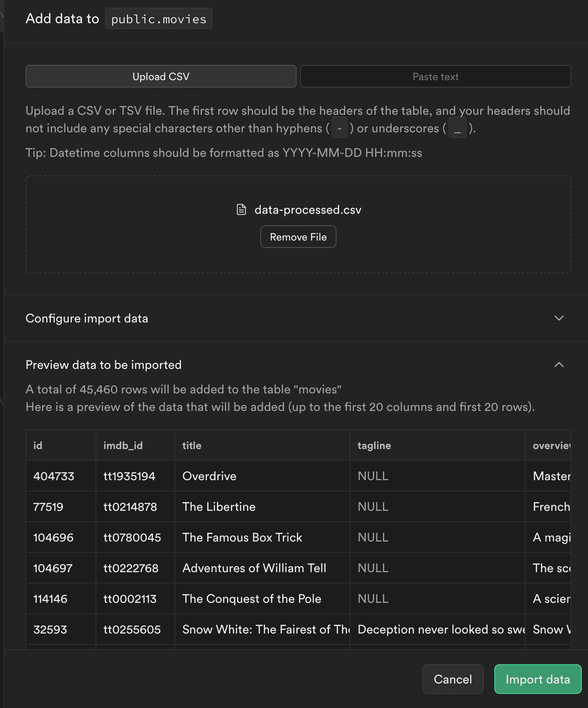
Task: Click the tagline column header
Action: click(374, 446)
